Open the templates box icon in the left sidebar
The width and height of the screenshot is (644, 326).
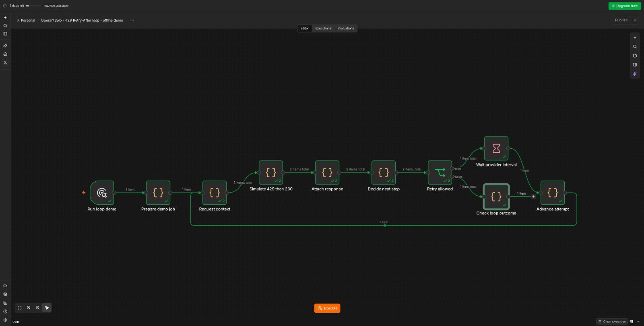[5, 294]
